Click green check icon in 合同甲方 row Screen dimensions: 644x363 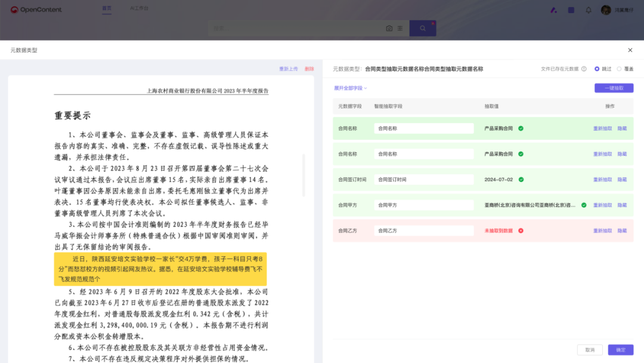pos(584,205)
